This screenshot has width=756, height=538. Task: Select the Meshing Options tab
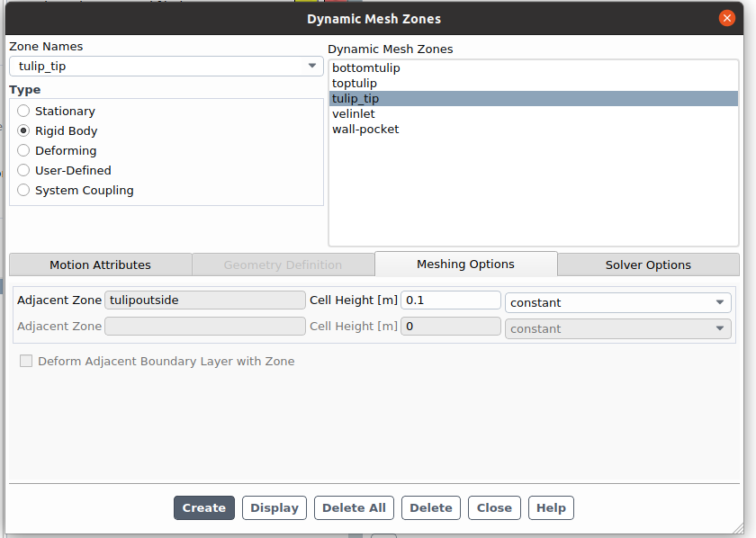pos(465,264)
